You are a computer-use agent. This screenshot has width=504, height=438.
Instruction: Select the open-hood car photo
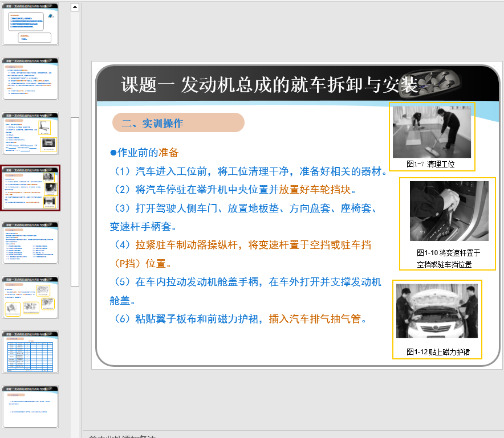437,311
